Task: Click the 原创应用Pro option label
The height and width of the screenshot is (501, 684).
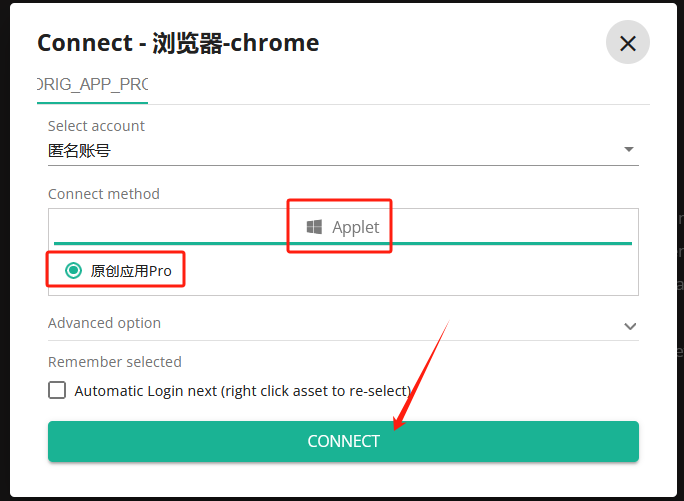Action: [130, 271]
